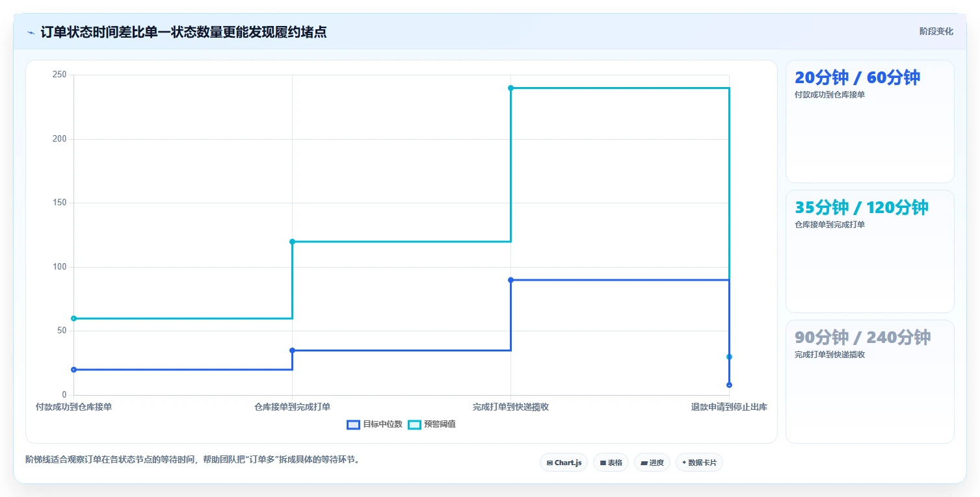Toggle the 目标中位数 legend item
This screenshot has width=980, height=497.
pyautogui.click(x=375, y=424)
